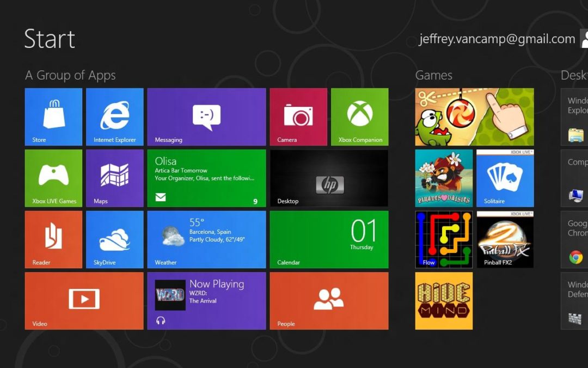Open Windows Defender desktop tile
Image resolution: width=588 pixels, height=368 pixels.
[574, 301]
